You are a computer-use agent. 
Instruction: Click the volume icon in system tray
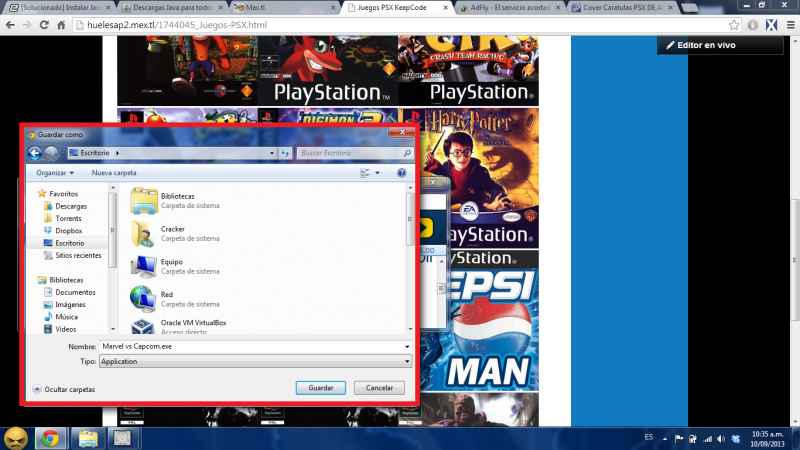point(721,439)
